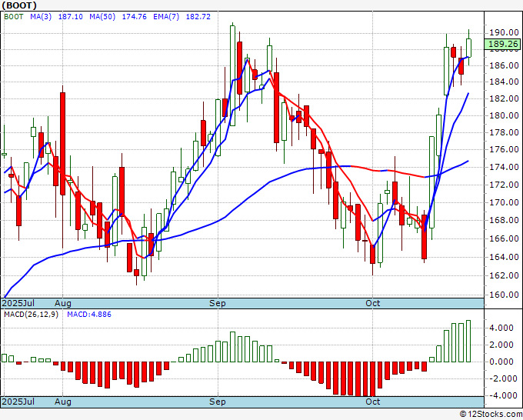Click Oct on the price chart time axis
This screenshot has width=523, height=420.
pos(372,303)
